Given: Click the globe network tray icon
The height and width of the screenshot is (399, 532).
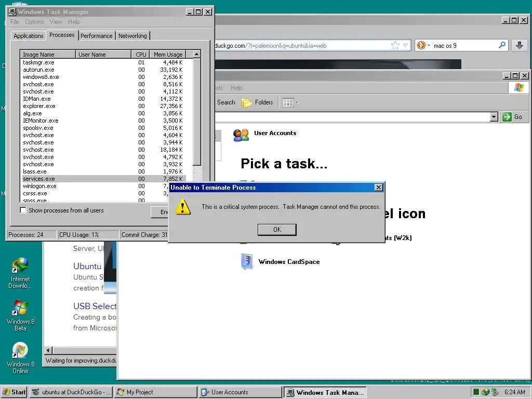Looking at the screenshot, I should [x=485, y=392].
